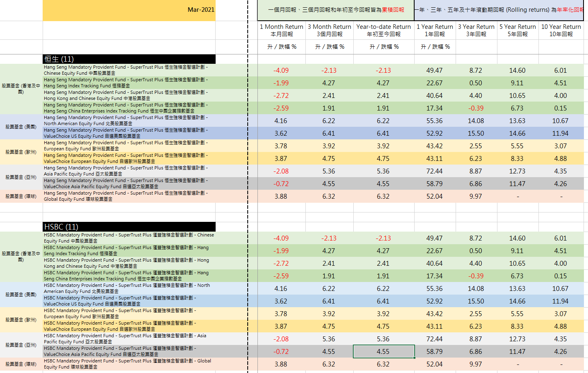This screenshot has height=373, width=588.
Task: Select the '3 Month Return' column header
Action: pos(329,30)
